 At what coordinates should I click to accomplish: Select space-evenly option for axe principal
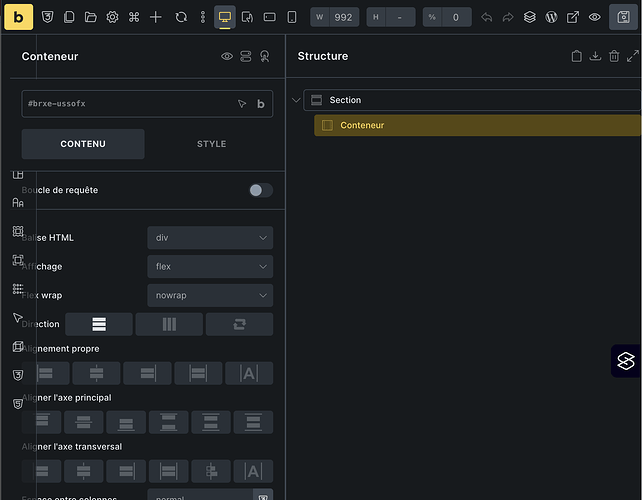[x=253, y=422]
